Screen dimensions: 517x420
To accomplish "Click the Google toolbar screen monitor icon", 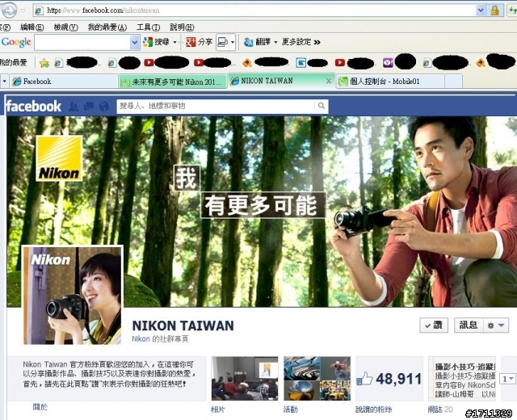I will pyautogui.click(x=223, y=42).
